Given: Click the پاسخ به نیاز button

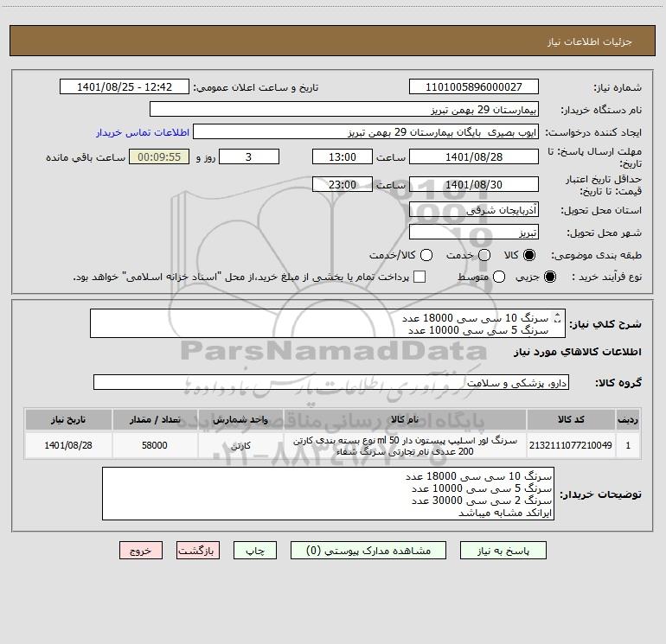Looking at the screenshot, I should point(503,551).
